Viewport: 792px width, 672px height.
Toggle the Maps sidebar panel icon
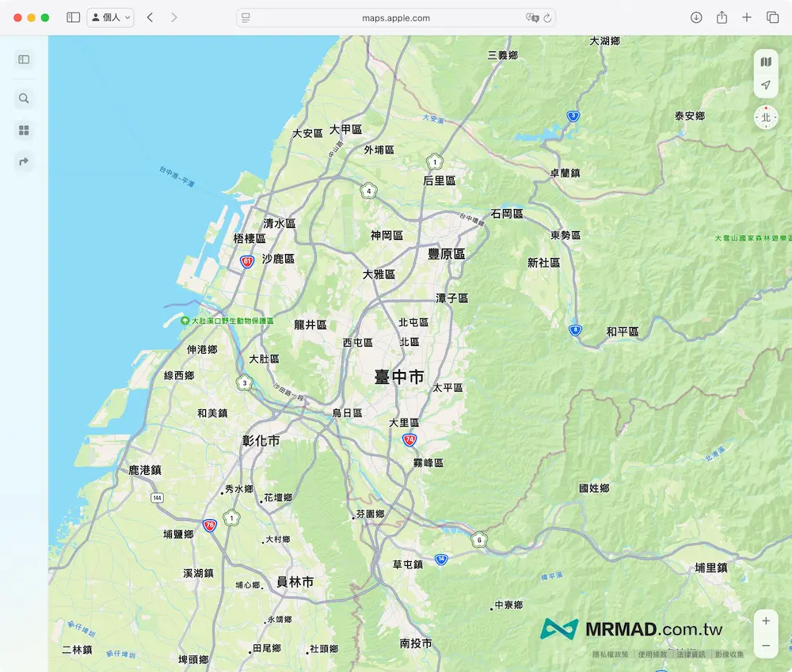[24, 59]
